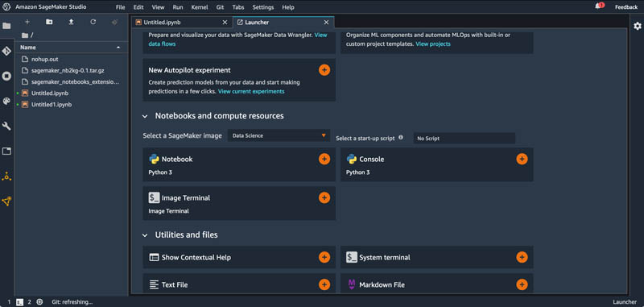
Task: Launch a new Python 3 Notebook plus
Action: click(x=324, y=159)
